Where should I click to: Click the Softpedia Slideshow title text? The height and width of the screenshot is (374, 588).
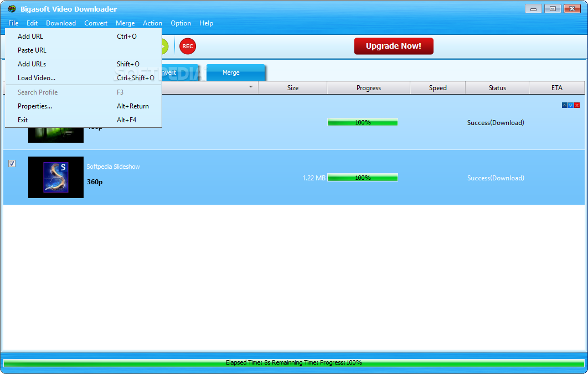114,167
